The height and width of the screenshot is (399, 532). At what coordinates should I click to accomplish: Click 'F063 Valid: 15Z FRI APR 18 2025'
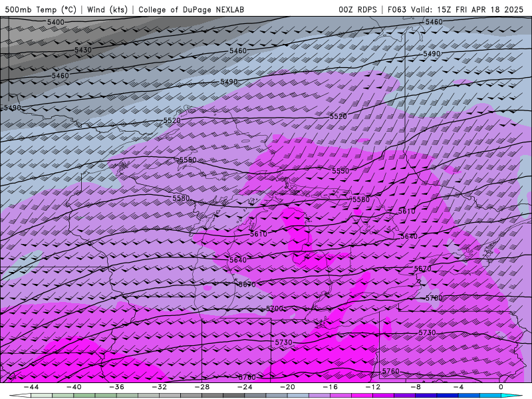[456, 9]
